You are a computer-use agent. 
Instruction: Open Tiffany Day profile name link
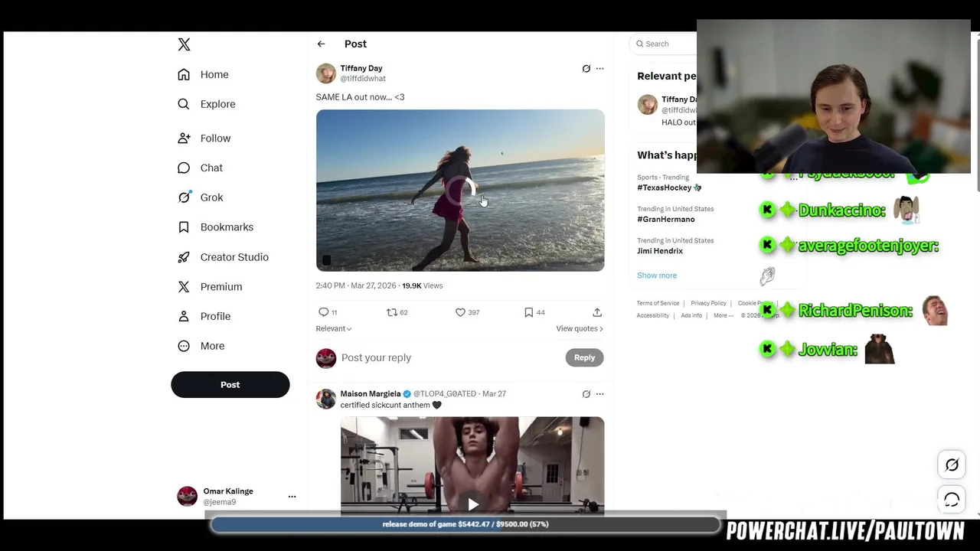pos(361,68)
